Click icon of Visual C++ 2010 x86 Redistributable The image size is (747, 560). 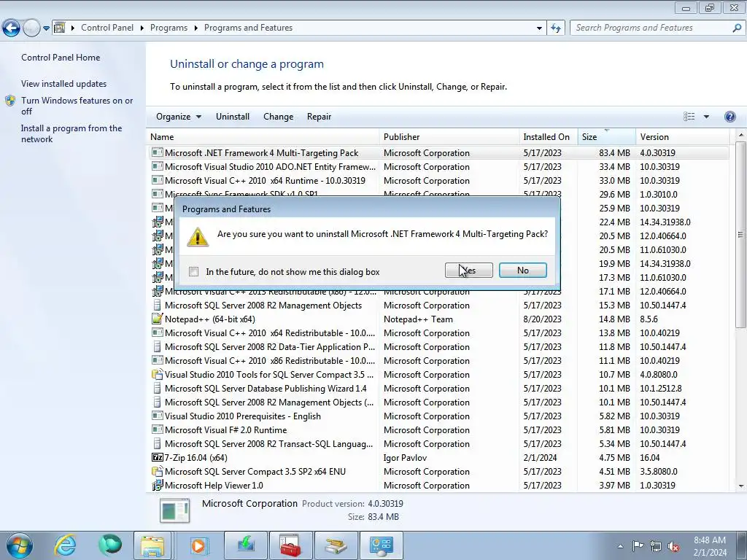click(158, 360)
